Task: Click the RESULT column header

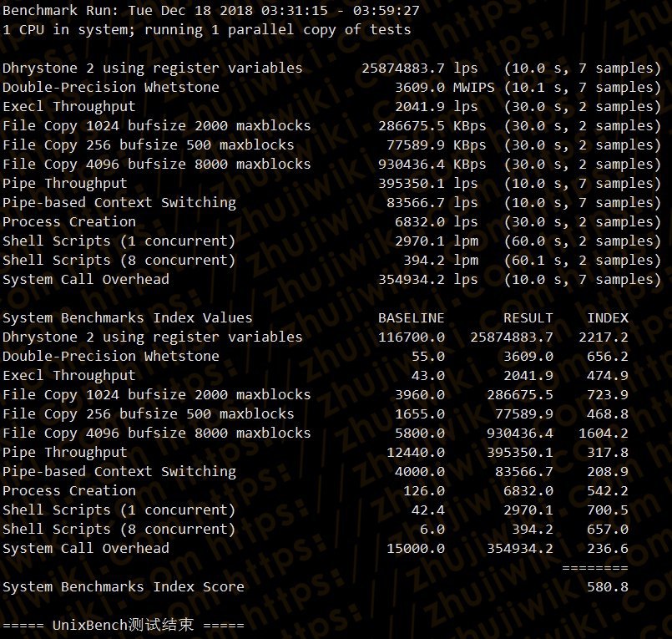Action: pos(528,317)
